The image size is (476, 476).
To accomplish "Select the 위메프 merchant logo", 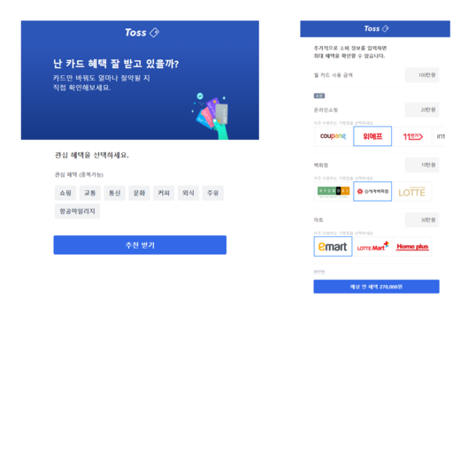I will pyautogui.click(x=372, y=136).
